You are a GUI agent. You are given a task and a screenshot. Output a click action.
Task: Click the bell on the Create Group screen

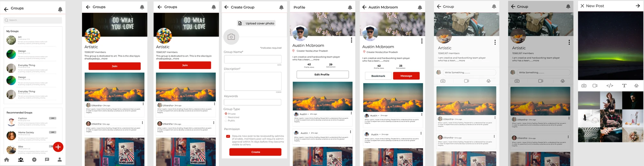coord(281,7)
